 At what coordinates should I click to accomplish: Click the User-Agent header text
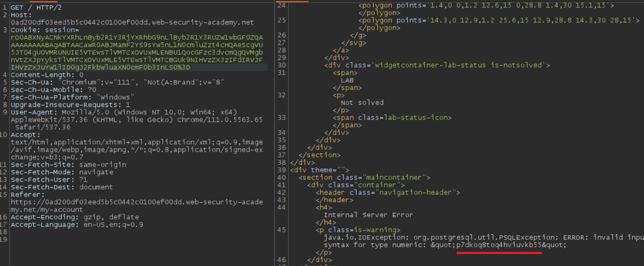pos(32,112)
